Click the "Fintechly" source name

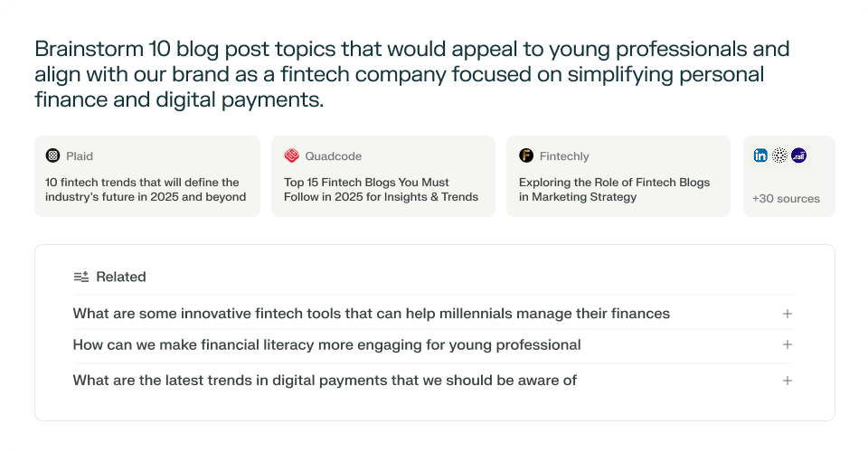click(564, 156)
